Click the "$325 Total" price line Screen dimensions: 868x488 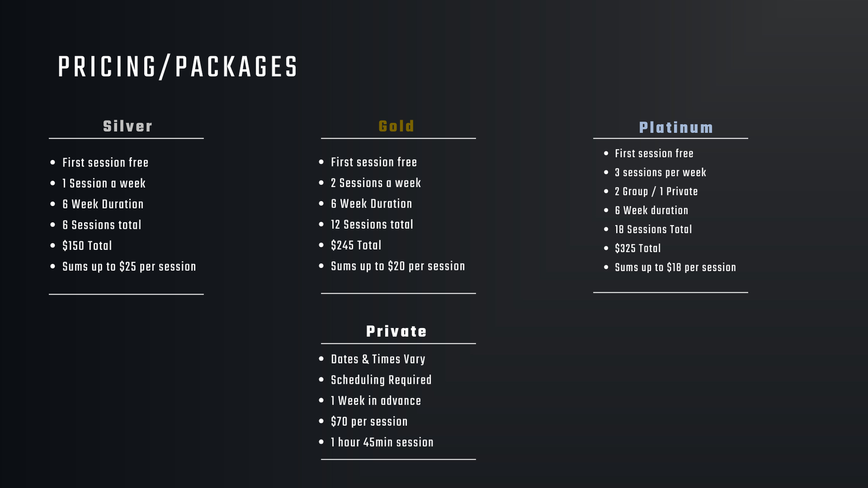(637, 248)
